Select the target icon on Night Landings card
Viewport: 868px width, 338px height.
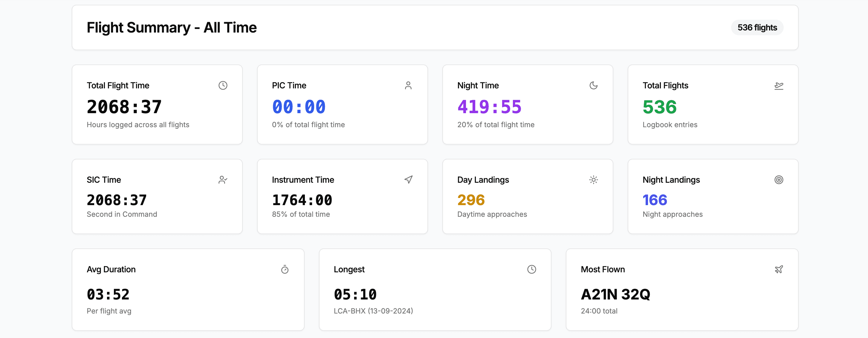tap(780, 180)
